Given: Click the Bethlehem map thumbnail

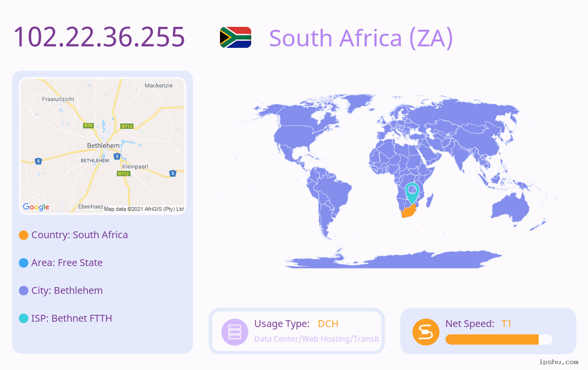Looking at the screenshot, I should pos(103,146).
